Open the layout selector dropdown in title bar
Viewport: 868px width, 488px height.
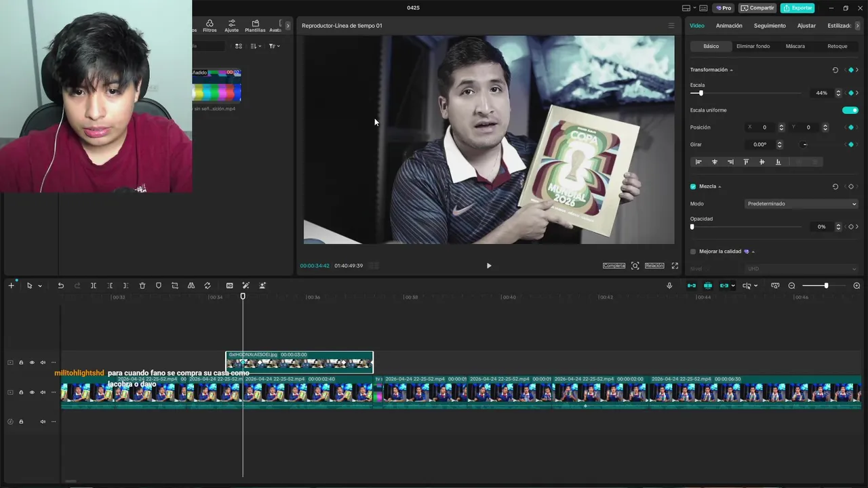pyautogui.click(x=690, y=8)
